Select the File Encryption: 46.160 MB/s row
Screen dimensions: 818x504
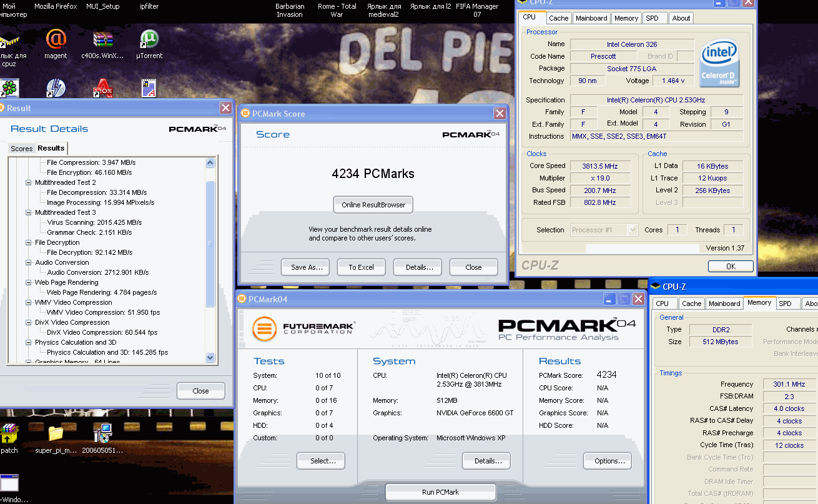click(x=89, y=172)
